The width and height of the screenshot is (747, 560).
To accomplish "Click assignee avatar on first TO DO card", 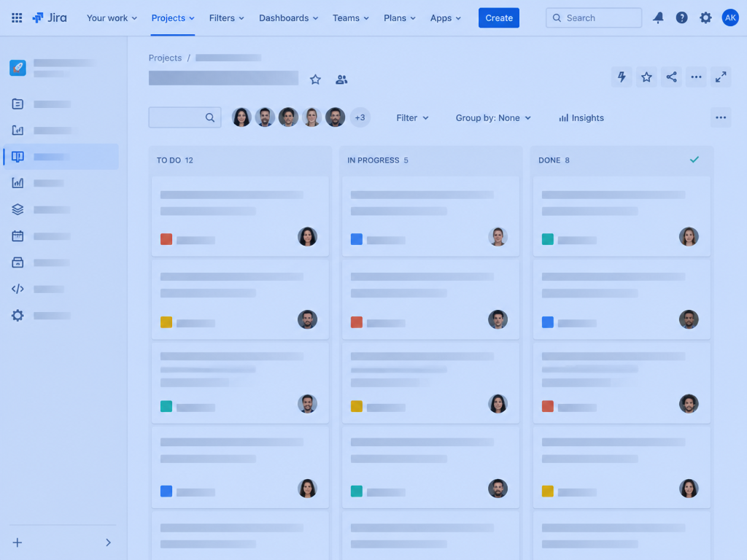I will 307,237.
